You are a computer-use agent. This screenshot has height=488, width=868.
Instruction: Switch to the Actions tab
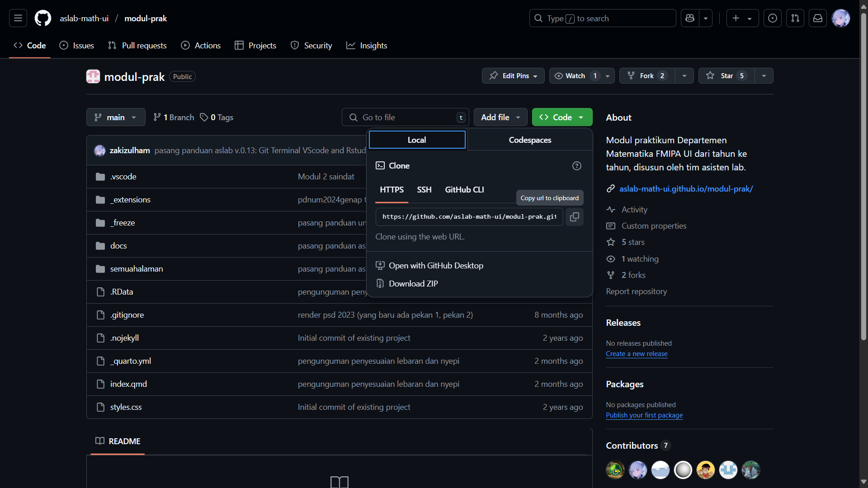tap(201, 45)
